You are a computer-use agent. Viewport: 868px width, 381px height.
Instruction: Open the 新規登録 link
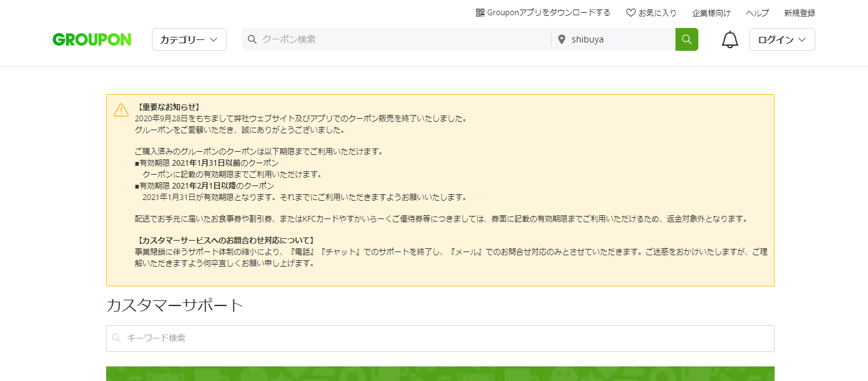(799, 13)
